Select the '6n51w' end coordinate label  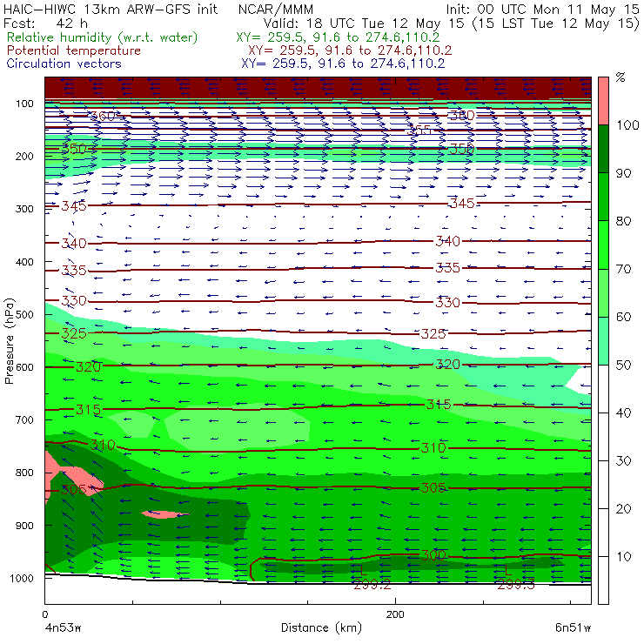(573, 628)
